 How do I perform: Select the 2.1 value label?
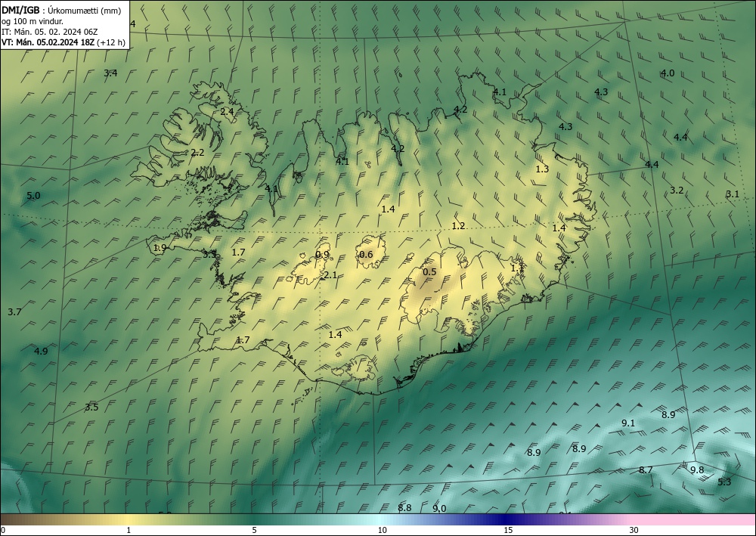(x=330, y=275)
